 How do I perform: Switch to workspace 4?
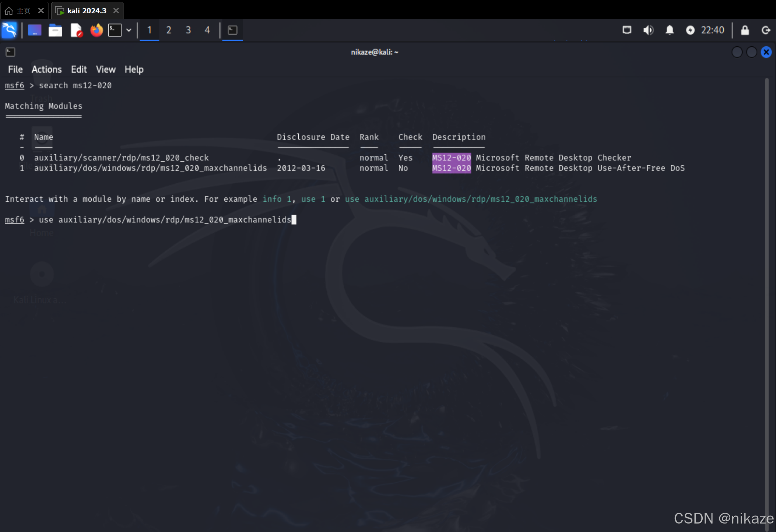(x=207, y=30)
